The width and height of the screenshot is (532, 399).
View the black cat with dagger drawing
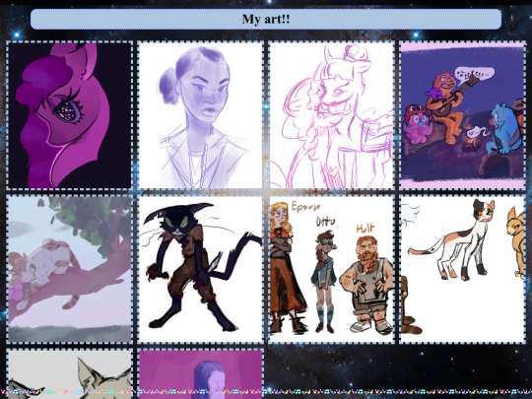[201, 269]
